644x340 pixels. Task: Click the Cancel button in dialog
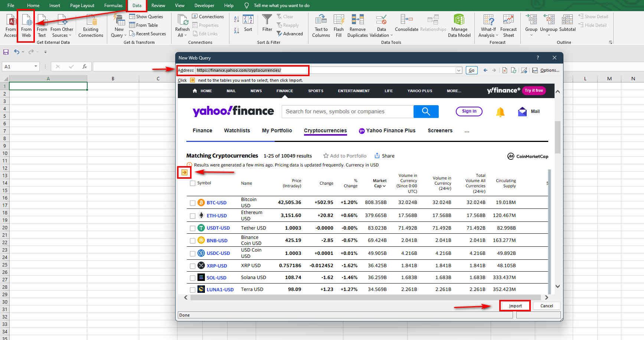click(546, 306)
